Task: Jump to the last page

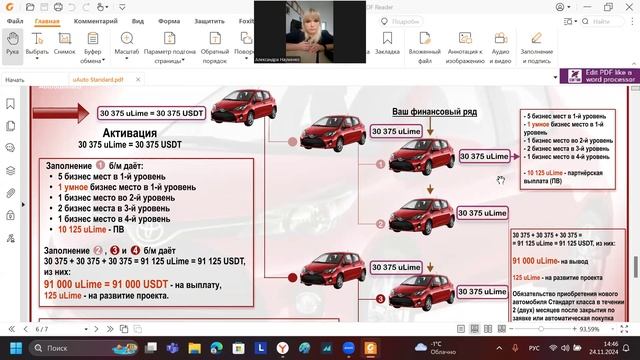Action: coord(110,329)
